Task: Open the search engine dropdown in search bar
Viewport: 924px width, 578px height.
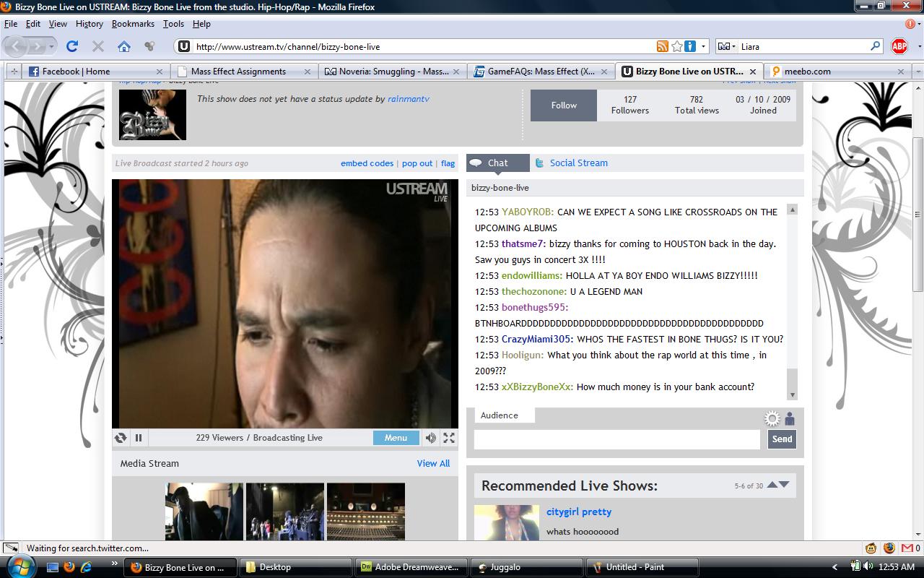Action: 728,46
